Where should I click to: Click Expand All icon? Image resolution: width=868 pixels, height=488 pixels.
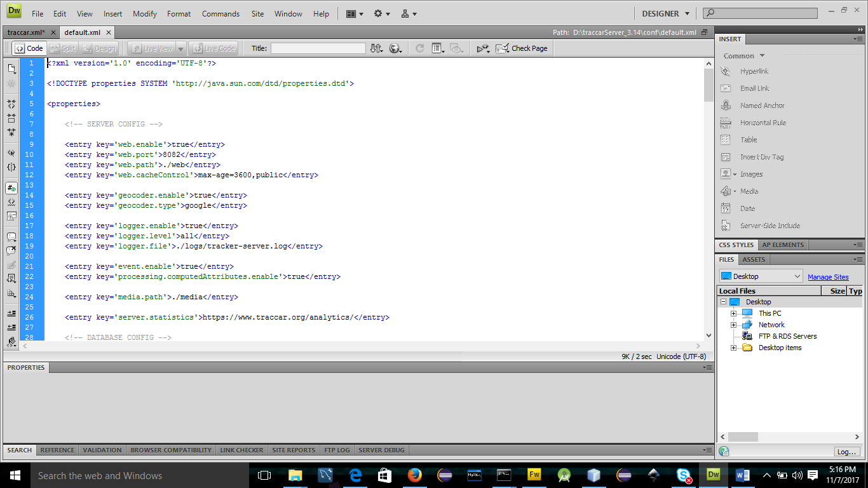11,133
